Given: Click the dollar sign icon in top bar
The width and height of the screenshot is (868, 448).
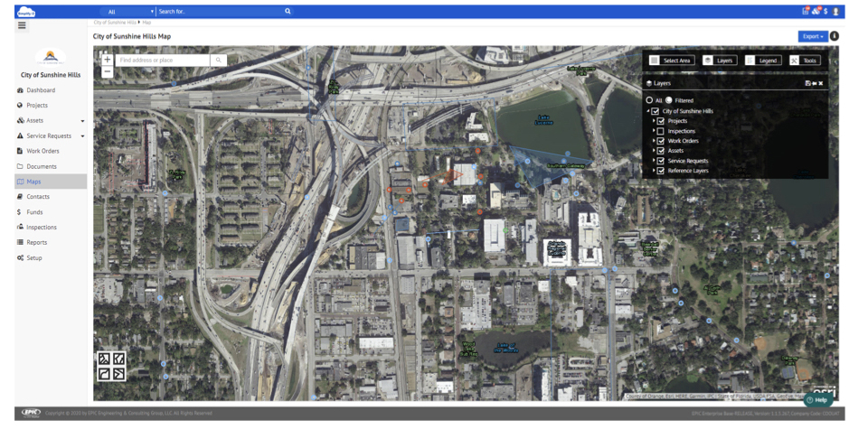Looking at the screenshot, I should tap(826, 12).
